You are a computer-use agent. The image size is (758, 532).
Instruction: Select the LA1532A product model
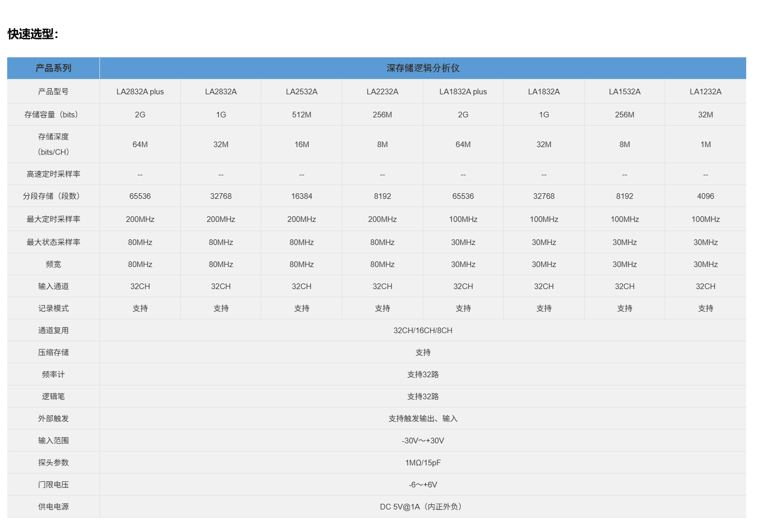pos(625,92)
